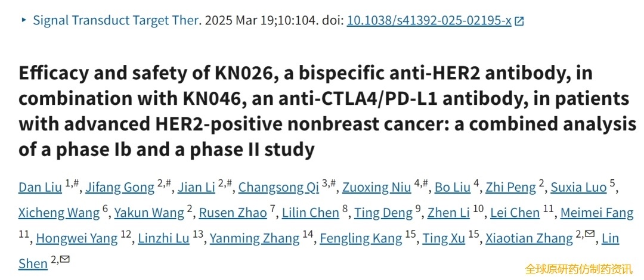Click Xicheng Wang author link
This screenshot has width=644, height=280.
pos(59,213)
